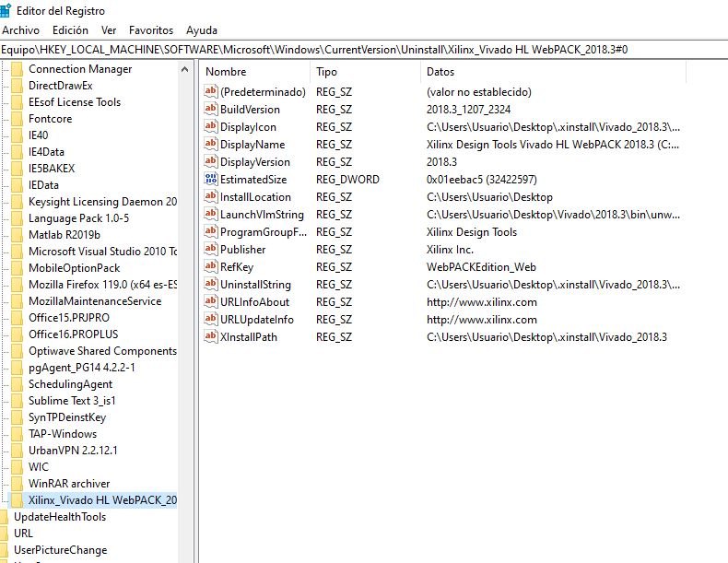The height and width of the screenshot is (563, 728).
Task: Select the URLInfoAbout value icon
Action: 210,301
